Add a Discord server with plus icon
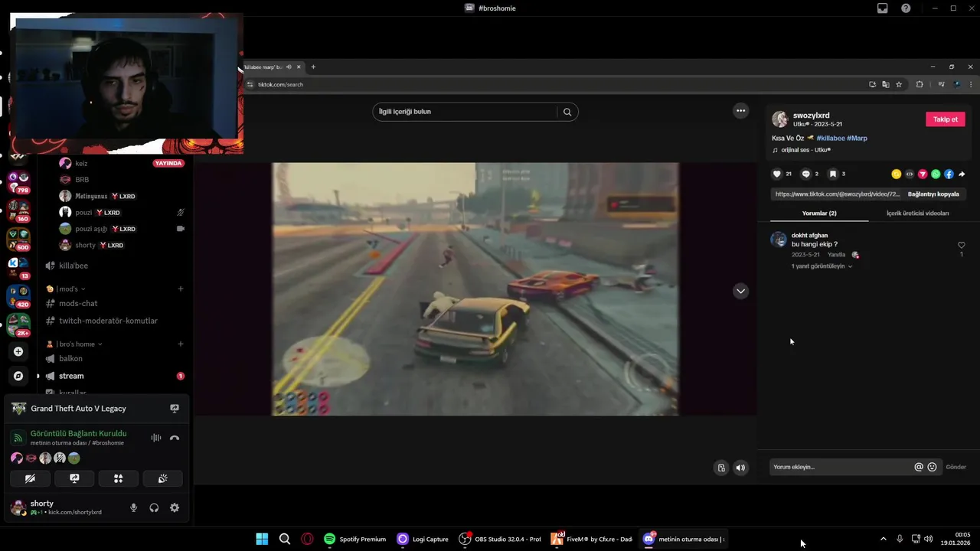Viewport: 980px width, 551px height. [x=18, y=351]
